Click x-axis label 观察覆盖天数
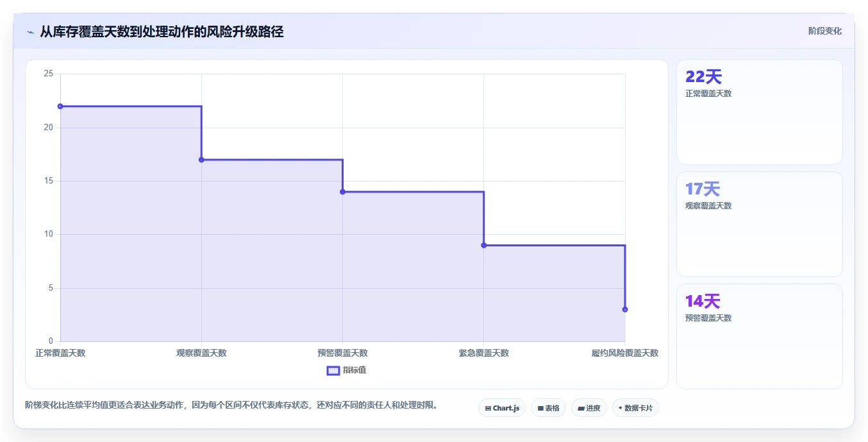Viewport: 868px width, 442px height. (x=201, y=353)
